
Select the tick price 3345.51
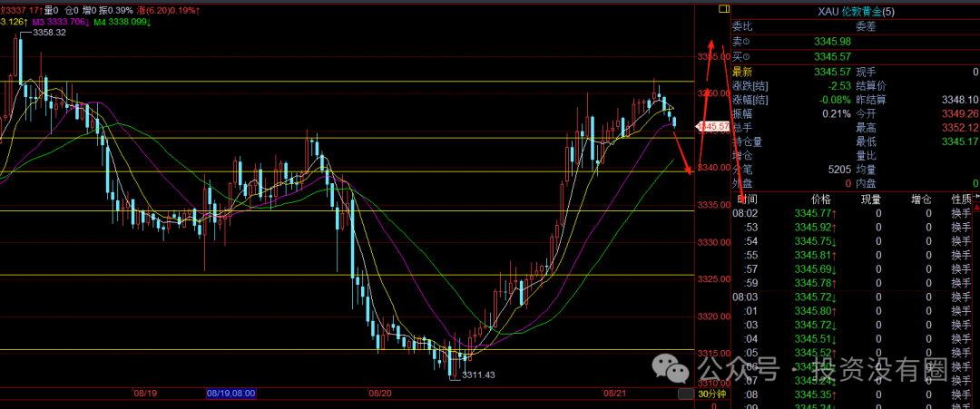815,339
